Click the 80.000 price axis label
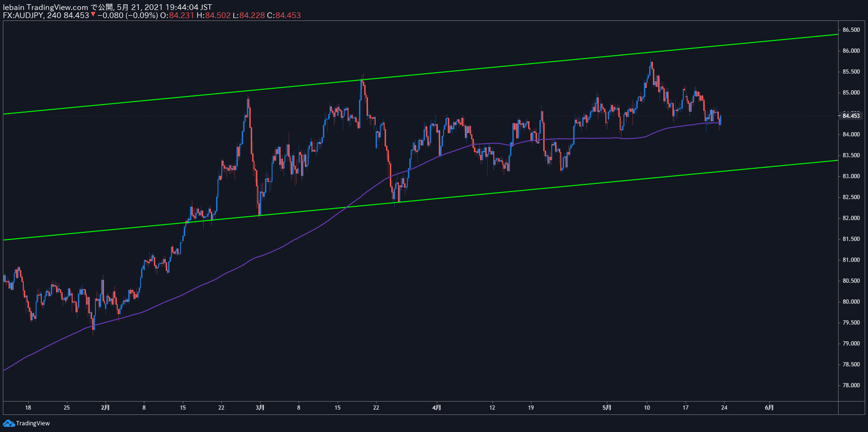 pyautogui.click(x=851, y=302)
